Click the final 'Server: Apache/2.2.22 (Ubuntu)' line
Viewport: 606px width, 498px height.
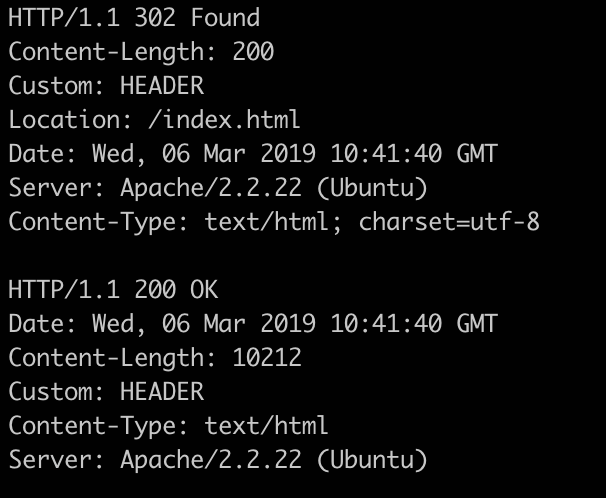tap(218, 460)
